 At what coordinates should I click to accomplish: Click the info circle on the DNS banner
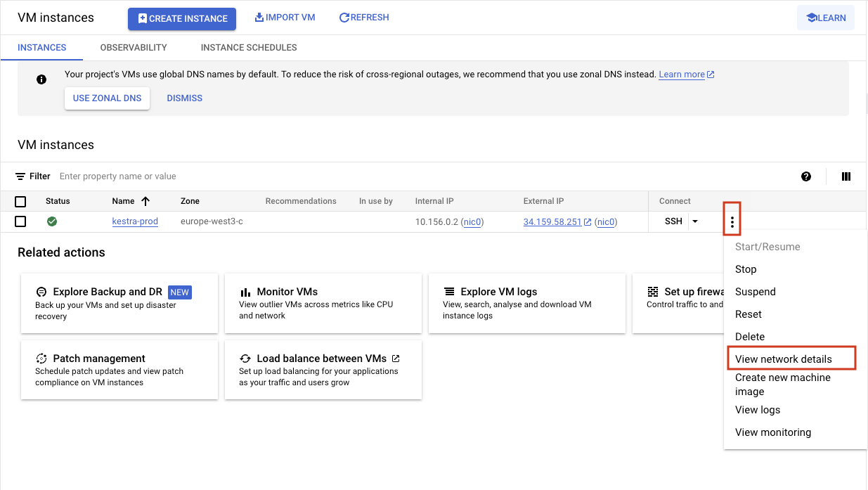pos(41,79)
